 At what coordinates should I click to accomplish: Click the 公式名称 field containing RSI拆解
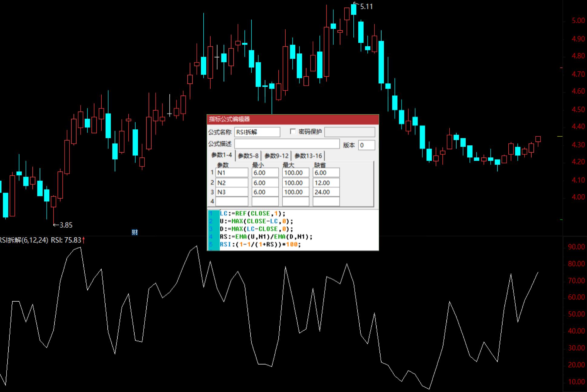click(257, 132)
